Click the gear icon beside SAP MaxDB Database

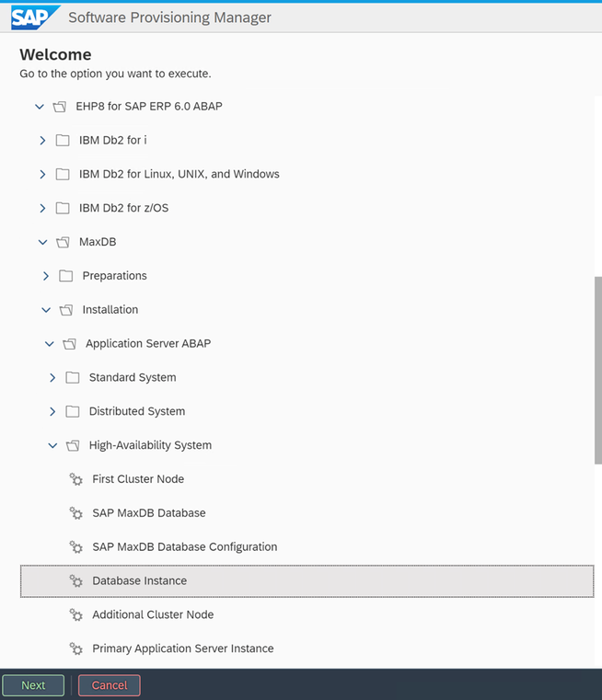tap(76, 513)
